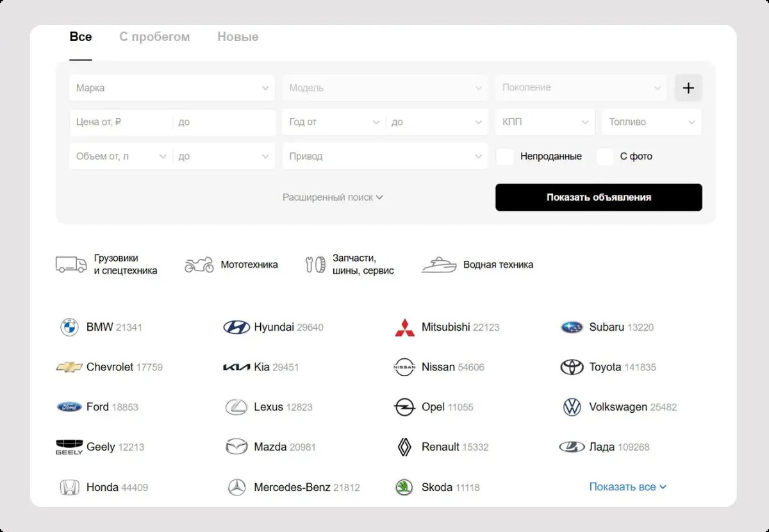Open Лада listings text link
The image size is (769, 532).
[602, 447]
